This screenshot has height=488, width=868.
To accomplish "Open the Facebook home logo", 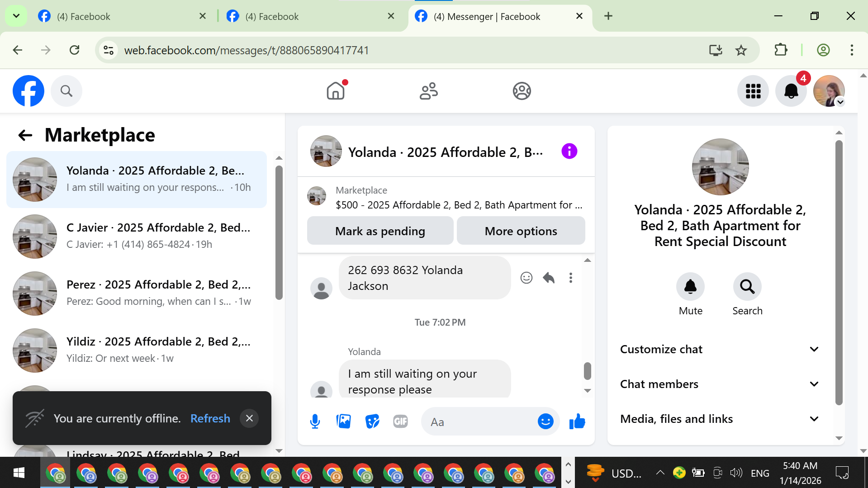I will click(28, 91).
